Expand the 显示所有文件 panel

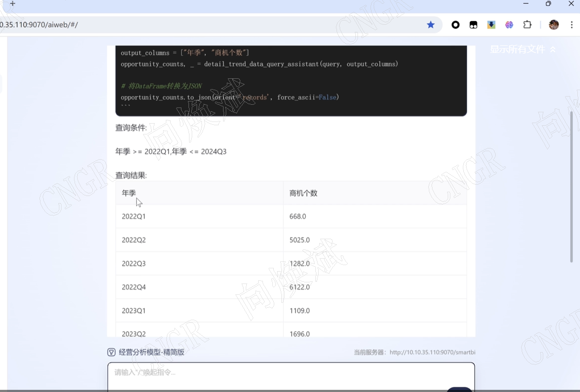click(x=523, y=49)
